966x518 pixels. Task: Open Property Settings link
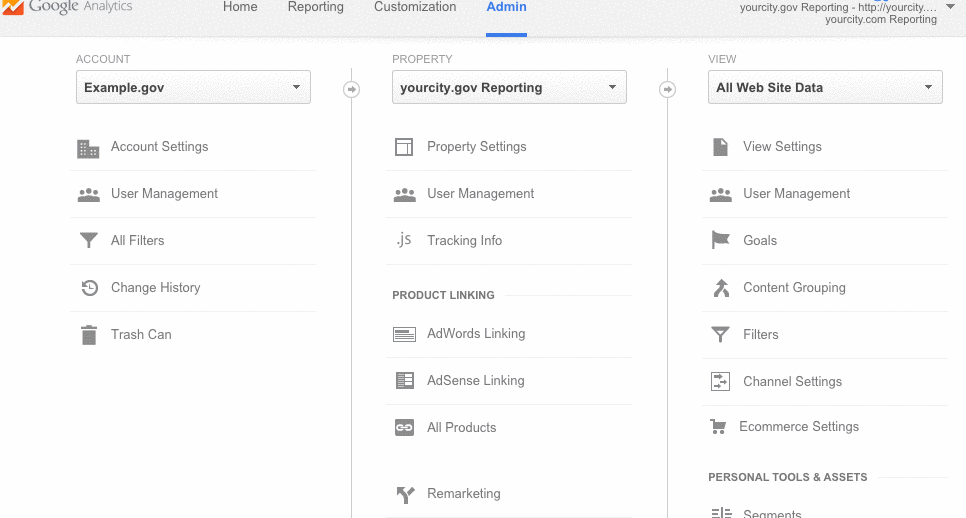(477, 147)
